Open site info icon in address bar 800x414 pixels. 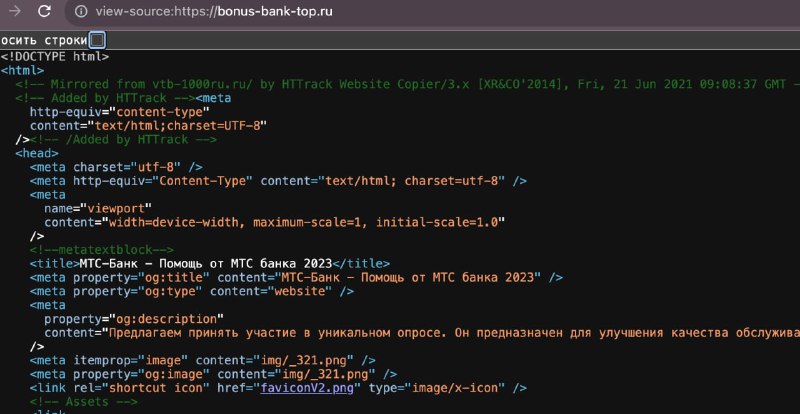[81, 12]
